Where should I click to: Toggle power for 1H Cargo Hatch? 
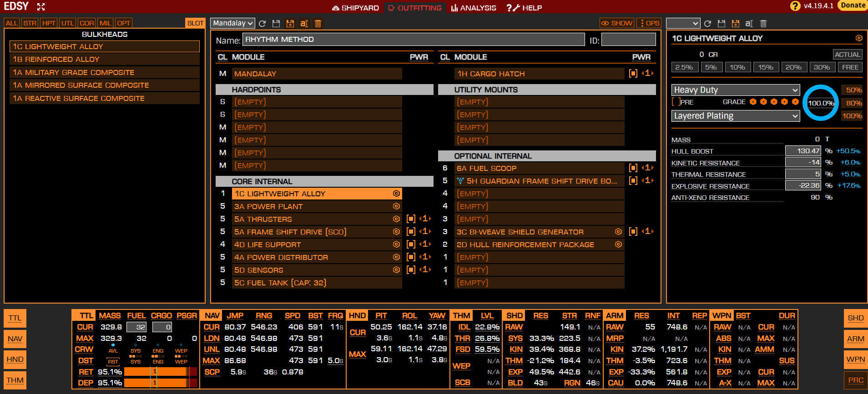[633, 74]
